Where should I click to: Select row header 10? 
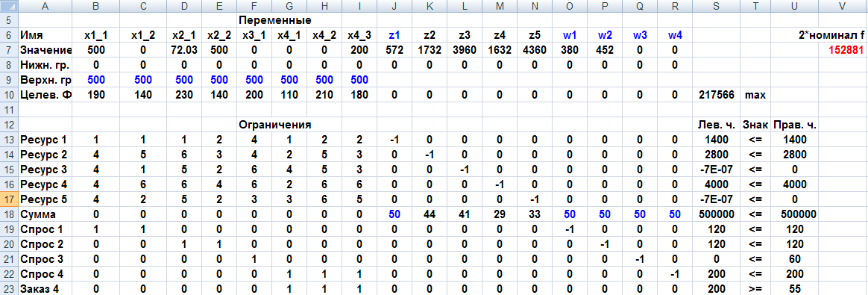pos(8,95)
